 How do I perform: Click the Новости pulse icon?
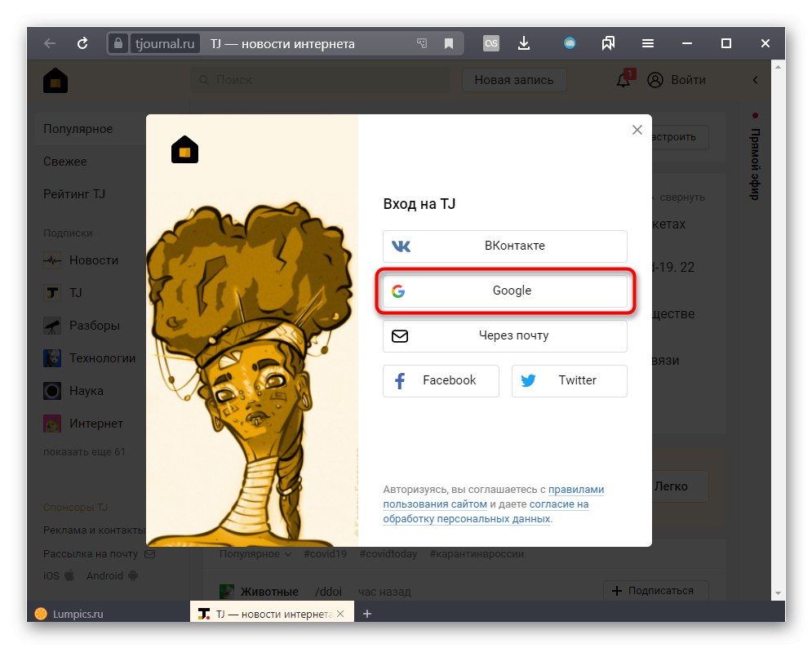click(51, 260)
